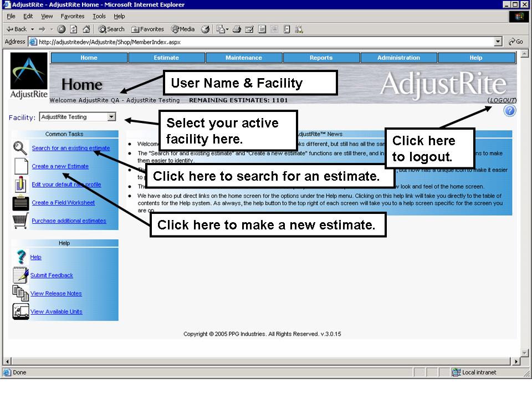Click the Help text link in the Help panel
This screenshot has width=532, height=399.
click(x=35, y=257)
